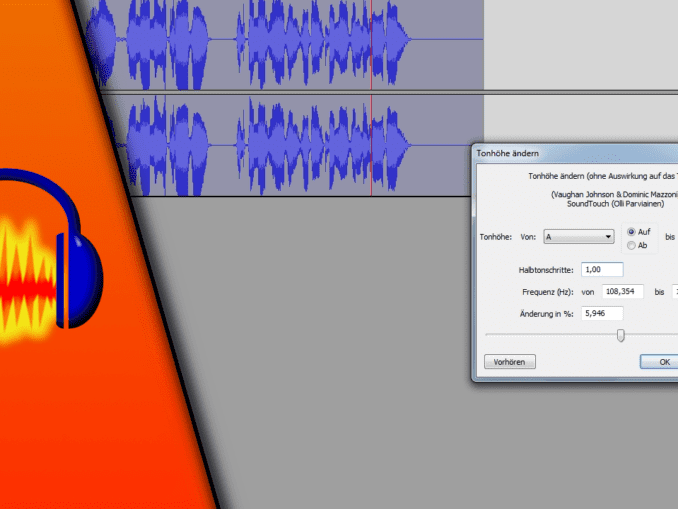
Task: Click the Frequenz 'von' field showing 108,354
Action: coord(622,291)
